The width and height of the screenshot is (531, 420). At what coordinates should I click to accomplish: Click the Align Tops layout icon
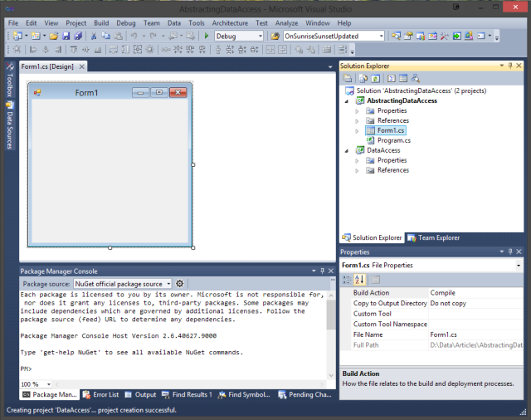click(x=74, y=50)
